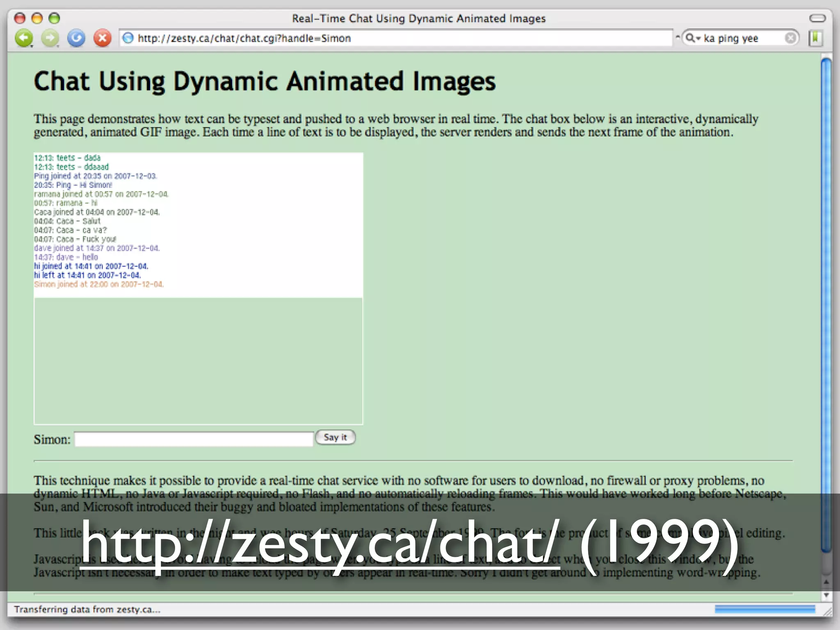This screenshot has width=840, height=630.
Task: Open the bookmarks icon at toolbar right
Action: coord(815,39)
